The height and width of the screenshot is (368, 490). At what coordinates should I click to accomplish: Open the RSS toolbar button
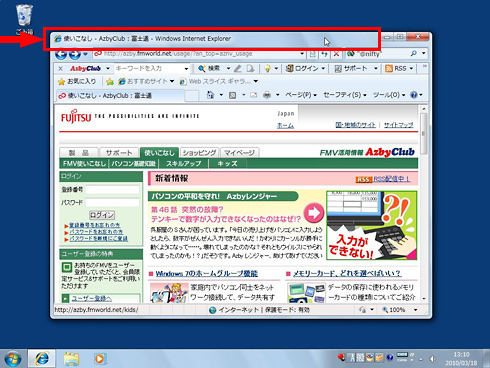tap(399, 69)
